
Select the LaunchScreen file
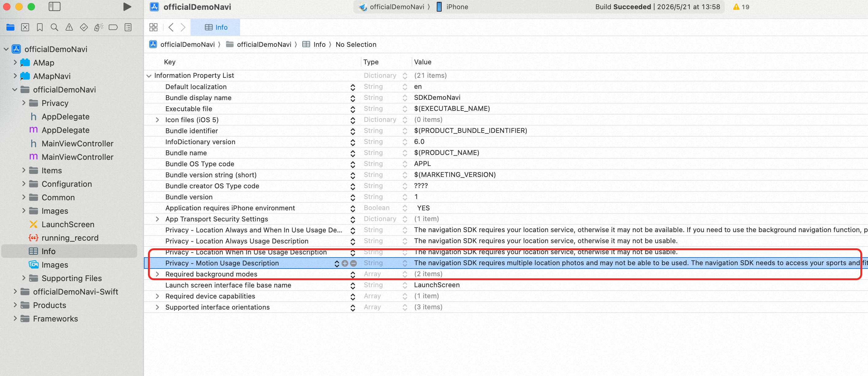tap(62, 224)
